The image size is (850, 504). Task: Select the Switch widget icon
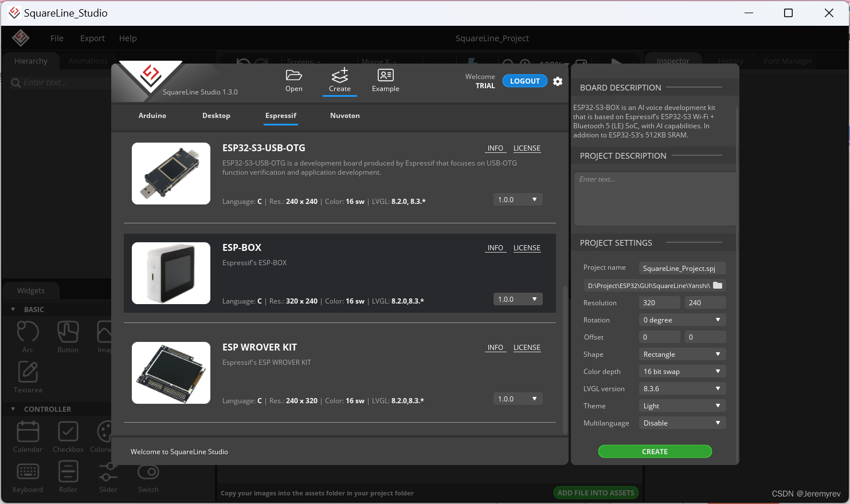(148, 471)
